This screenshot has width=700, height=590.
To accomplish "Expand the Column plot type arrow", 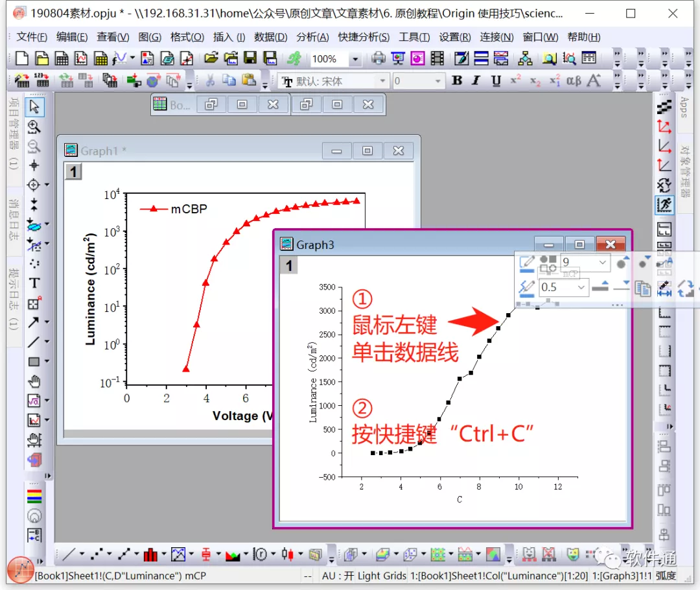I will [164, 554].
